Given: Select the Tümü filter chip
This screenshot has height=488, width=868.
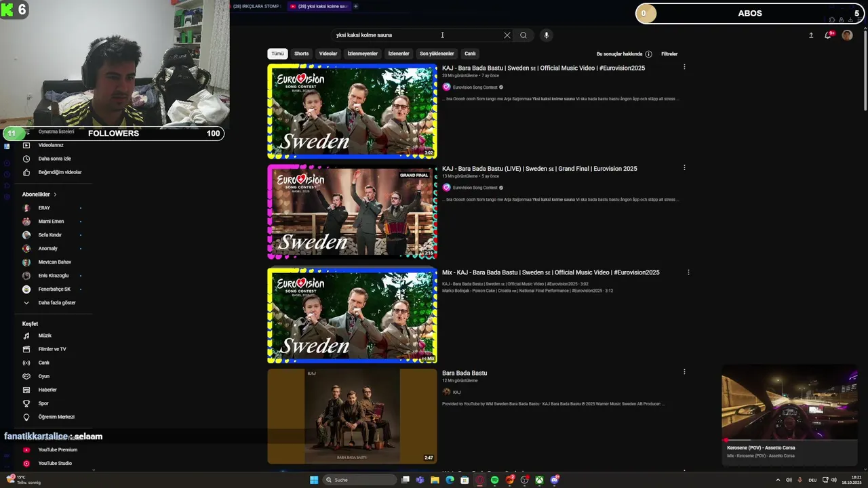Looking at the screenshot, I should click(278, 54).
